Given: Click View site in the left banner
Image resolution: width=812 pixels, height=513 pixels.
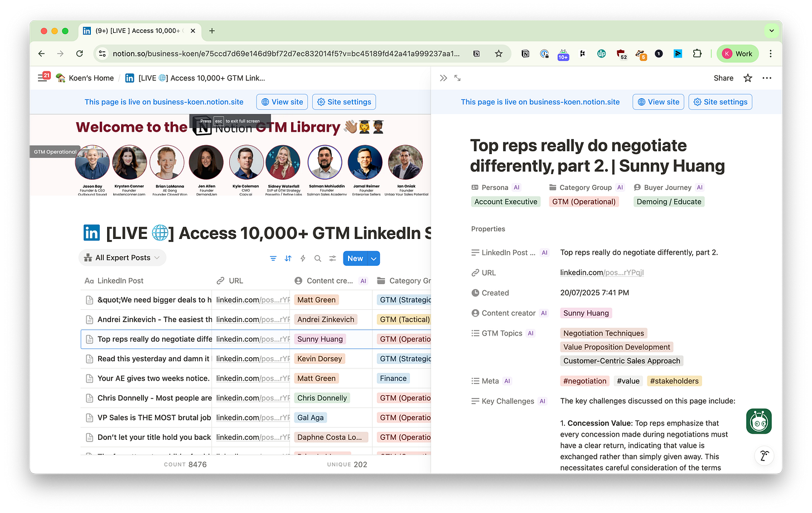Looking at the screenshot, I should click(x=282, y=102).
